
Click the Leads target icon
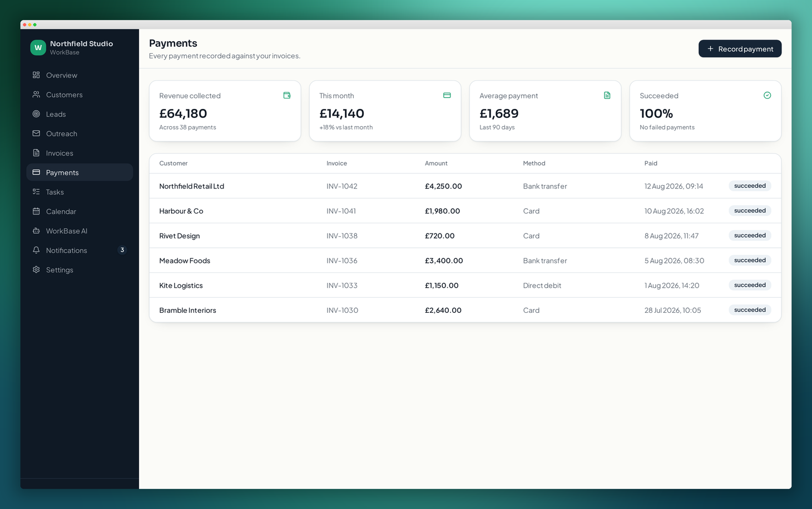(x=36, y=114)
